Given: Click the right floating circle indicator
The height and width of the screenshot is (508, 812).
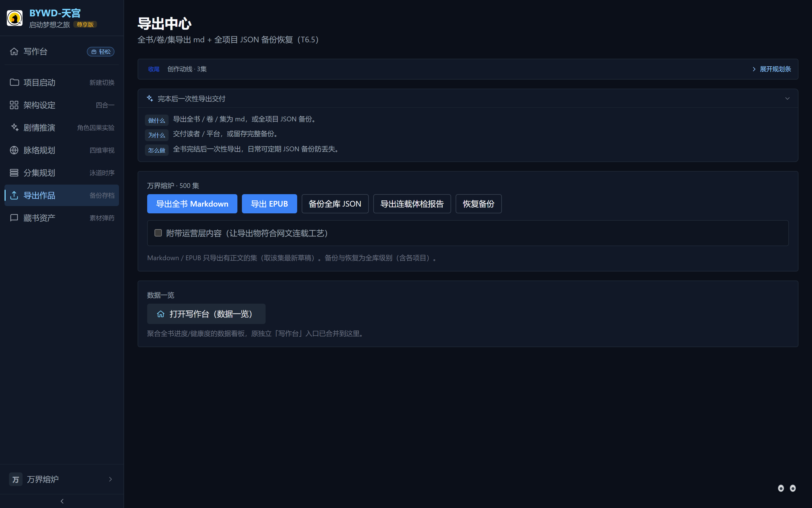Looking at the screenshot, I should [793, 488].
